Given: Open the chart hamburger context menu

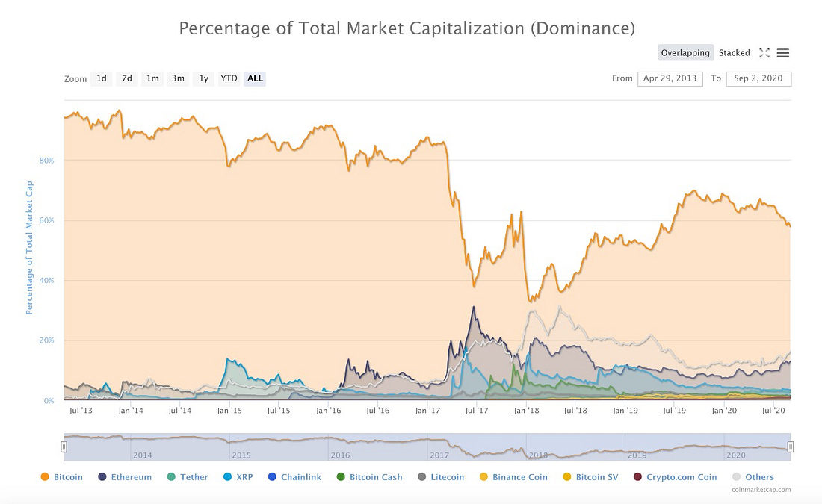Looking at the screenshot, I should tap(782, 53).
